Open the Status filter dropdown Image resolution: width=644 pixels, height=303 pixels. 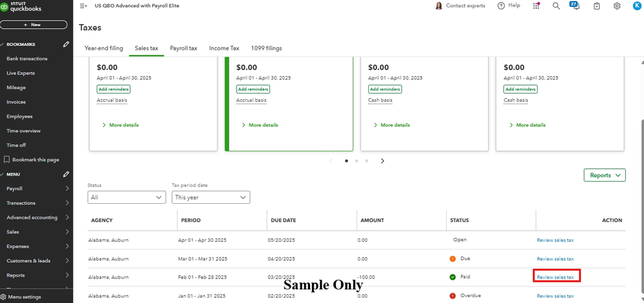tap(127, 197)
